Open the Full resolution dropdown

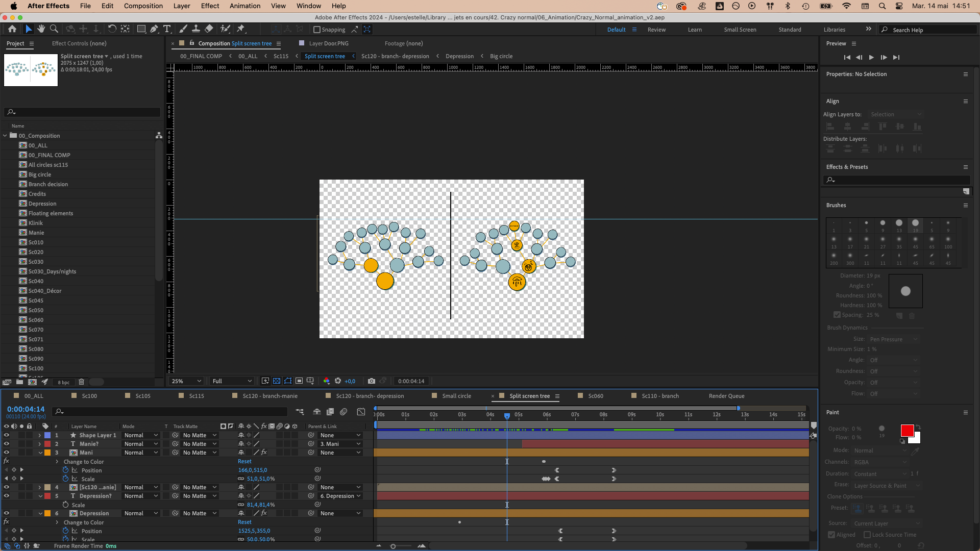tap(232, 381)
